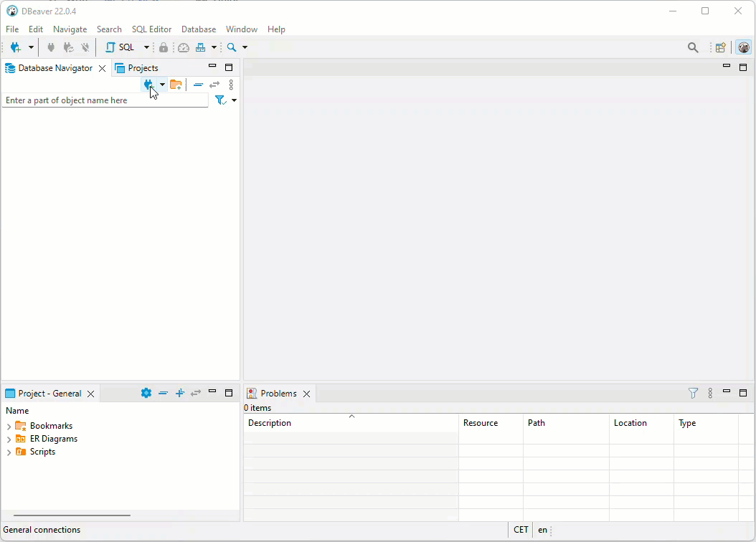Select the Scripts folder
The height and width of the screenshot is (542, 756).
coord(36,452)
